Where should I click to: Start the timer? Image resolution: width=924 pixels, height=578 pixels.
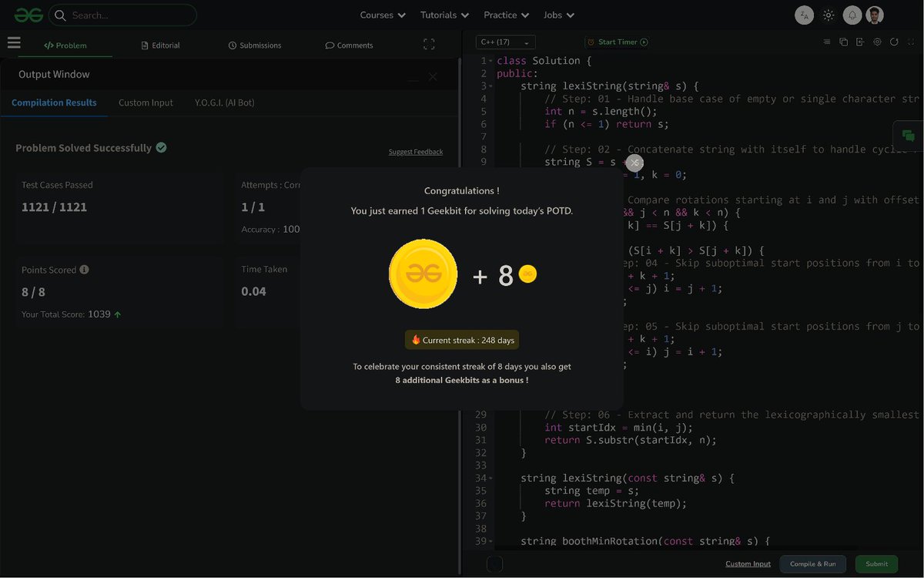tap(617, 42)
